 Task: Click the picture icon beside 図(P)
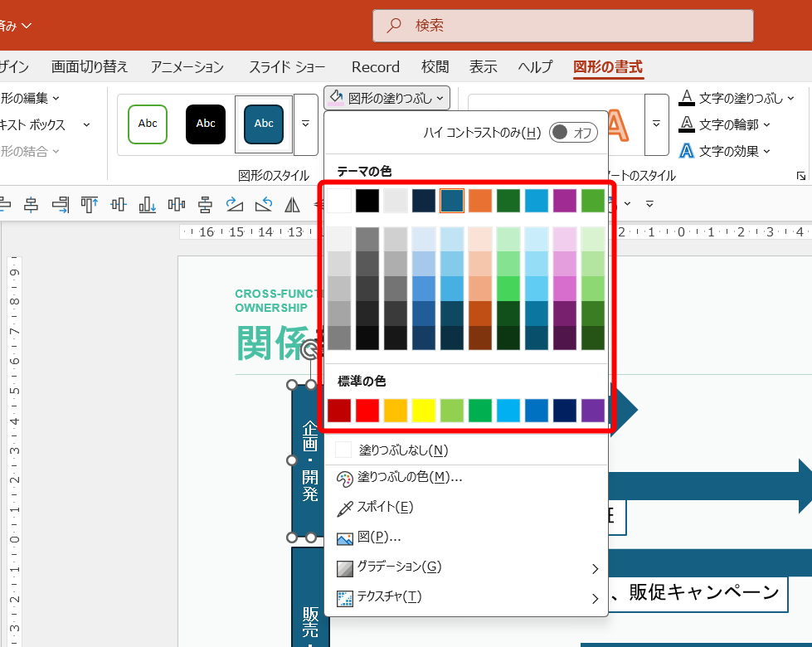tap(344, 538)
